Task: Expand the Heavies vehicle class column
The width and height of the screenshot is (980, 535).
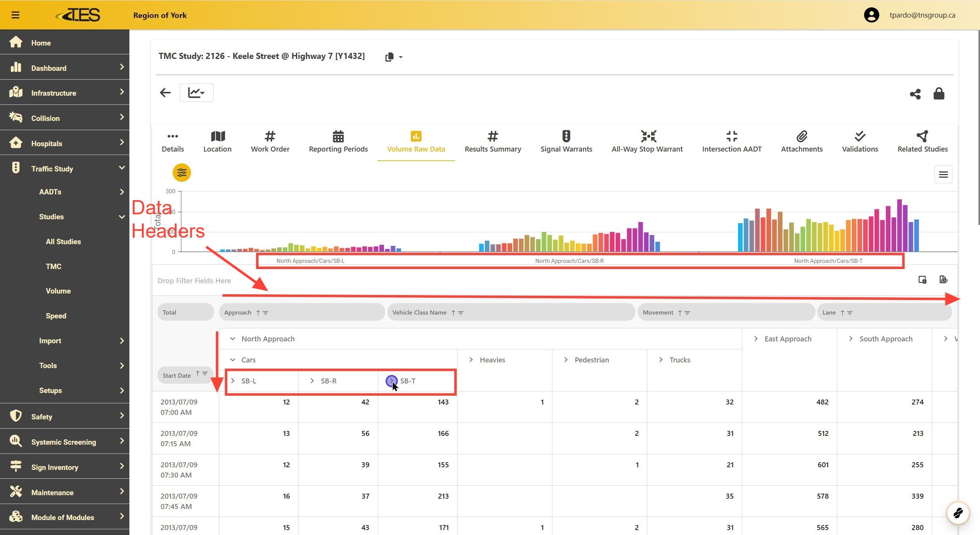Action: click(471, 360)
